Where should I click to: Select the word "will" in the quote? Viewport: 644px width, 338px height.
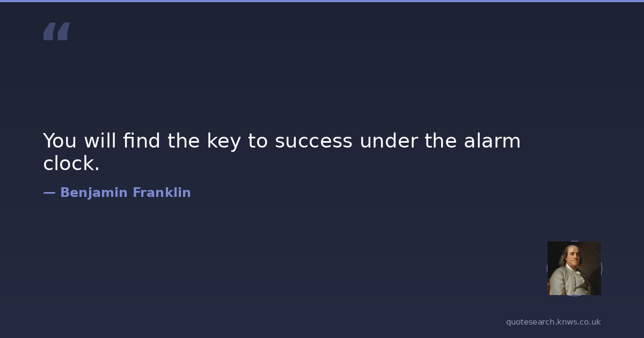[x=99, y=141]
